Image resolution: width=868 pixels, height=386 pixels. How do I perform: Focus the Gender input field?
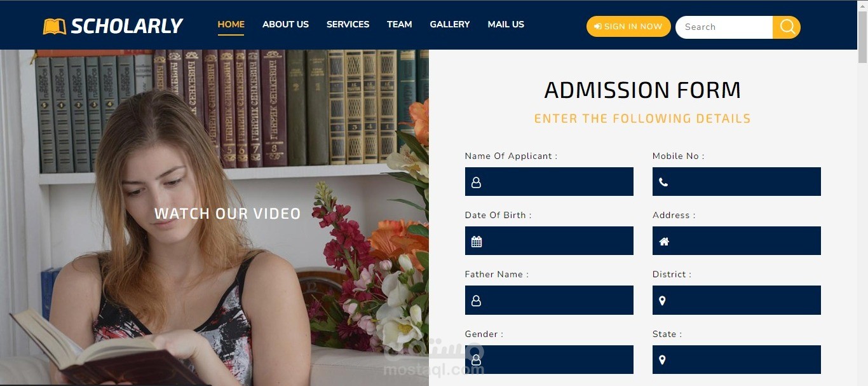(x=549, y=360)
